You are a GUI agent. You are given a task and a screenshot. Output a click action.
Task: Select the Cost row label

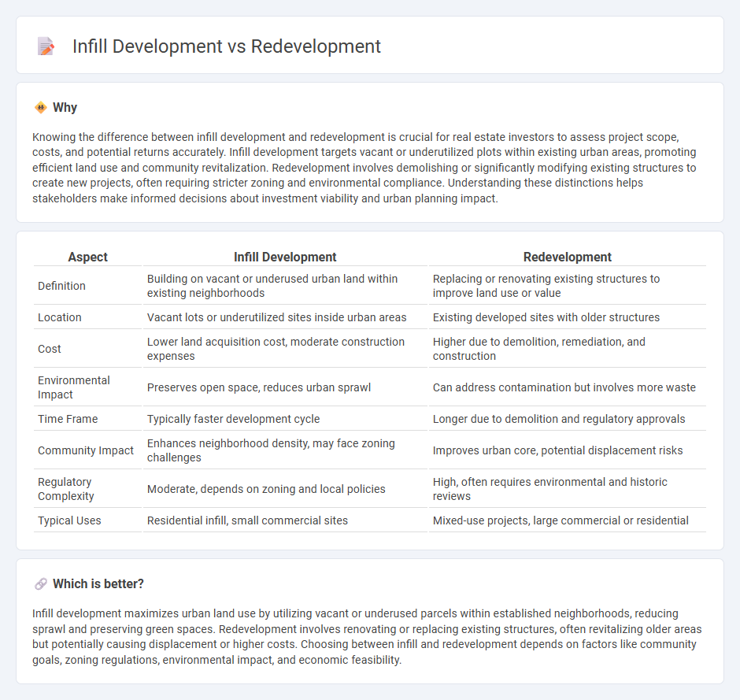pyautogui.click(x=50, y=349)
